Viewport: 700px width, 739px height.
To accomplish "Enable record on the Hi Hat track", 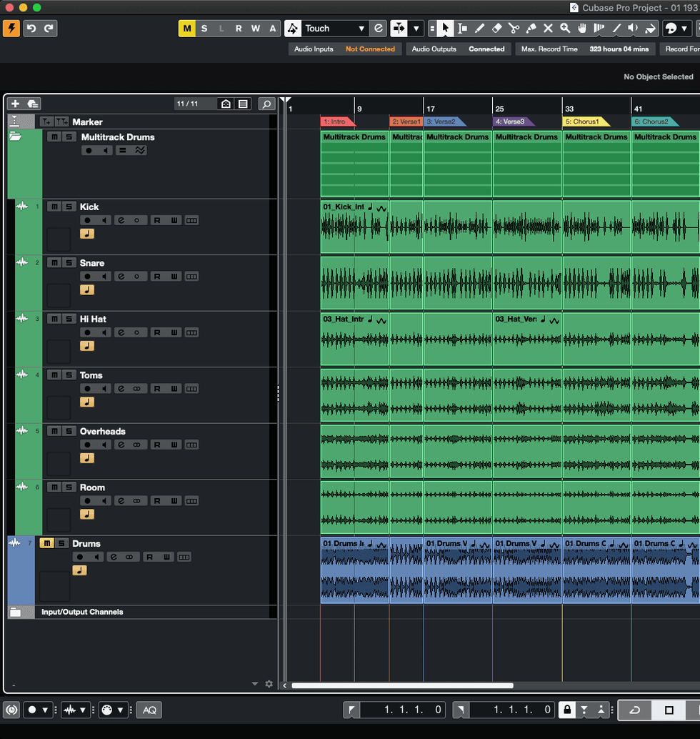I will (x=89, y=332).
